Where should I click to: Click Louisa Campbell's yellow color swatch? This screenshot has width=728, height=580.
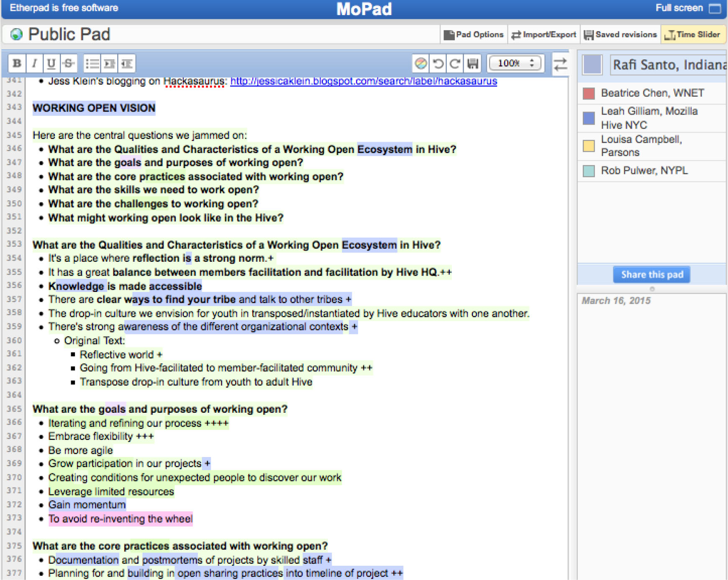pyautogui.click(x=589, y=146)
